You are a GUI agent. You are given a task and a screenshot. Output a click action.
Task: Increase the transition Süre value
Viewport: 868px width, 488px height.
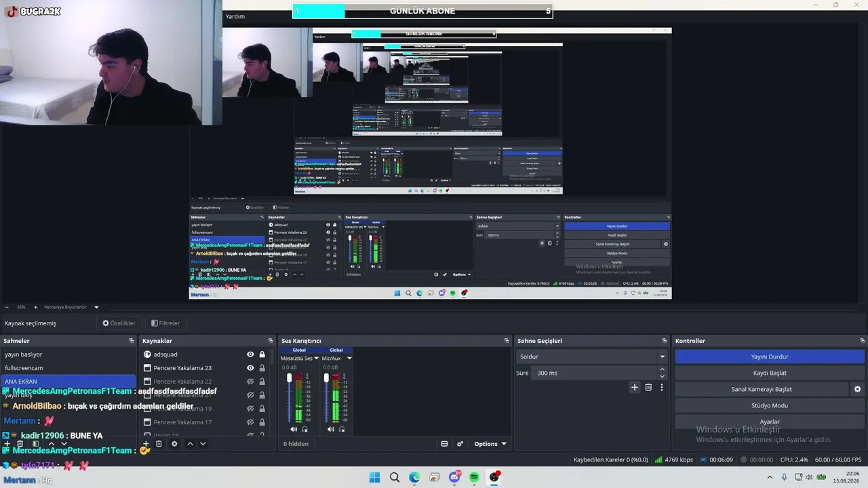coord(662,369)
